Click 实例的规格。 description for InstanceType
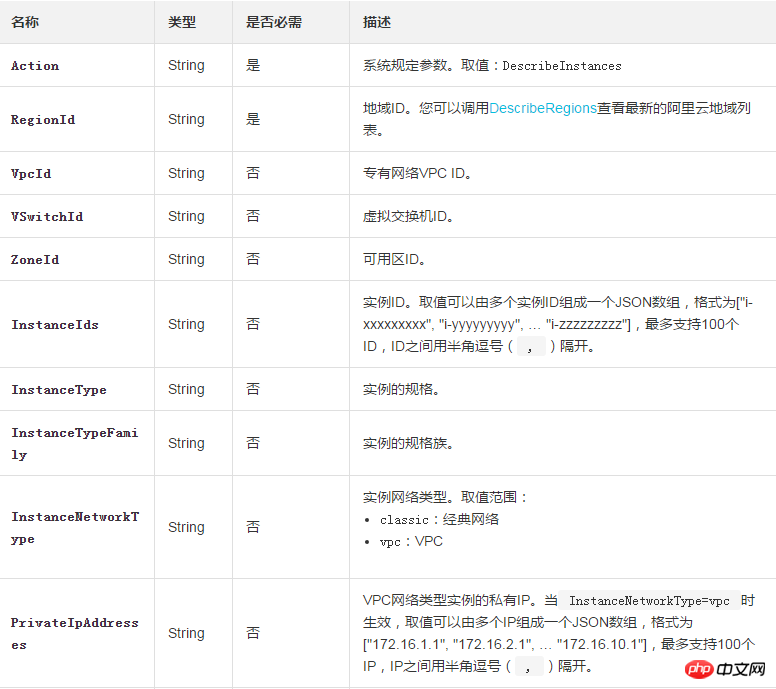This screenshot has height=689, width=776. tap(401, 390)
